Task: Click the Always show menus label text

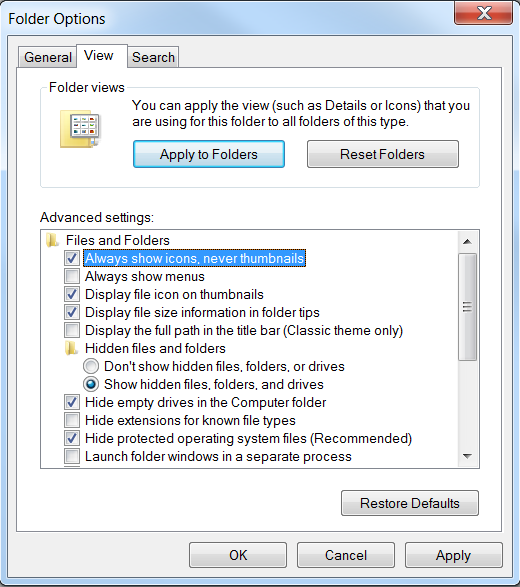Action: coord(145,276)
